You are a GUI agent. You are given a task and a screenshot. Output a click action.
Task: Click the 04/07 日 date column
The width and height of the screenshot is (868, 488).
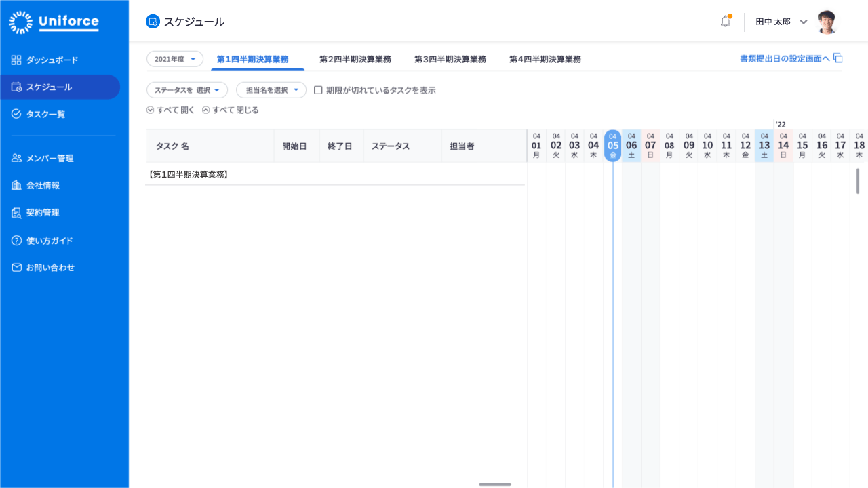[x=650, y=145]
